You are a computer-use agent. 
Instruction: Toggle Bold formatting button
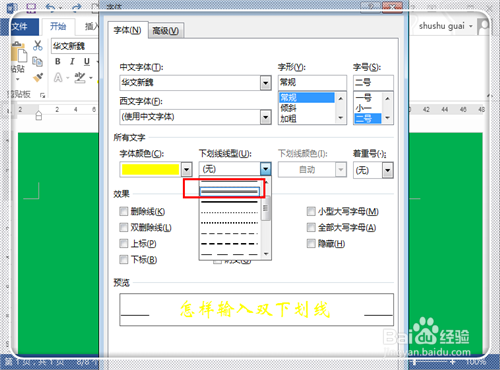(58, 61)
